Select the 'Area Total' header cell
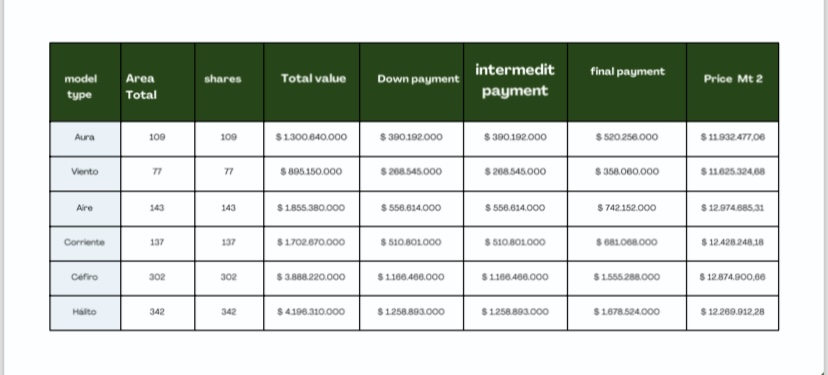The width and height of the screenshot is (828, 375). (157, 82)
